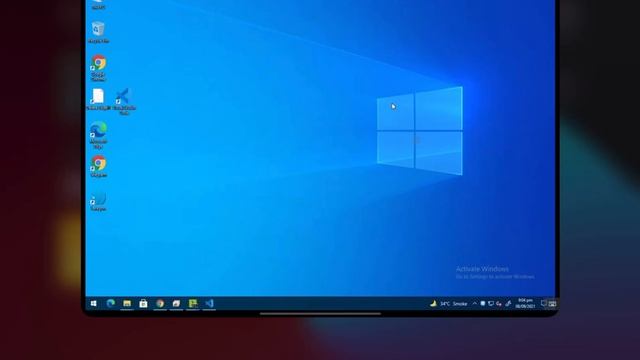Show hidden system tray icons
The height and width of the screenshot is (360, 640).
pos(474,304)
